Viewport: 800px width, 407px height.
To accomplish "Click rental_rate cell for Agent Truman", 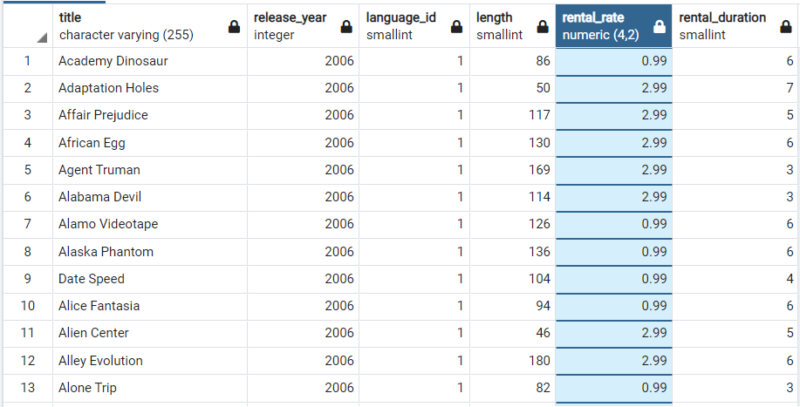I will coord(614,170).
